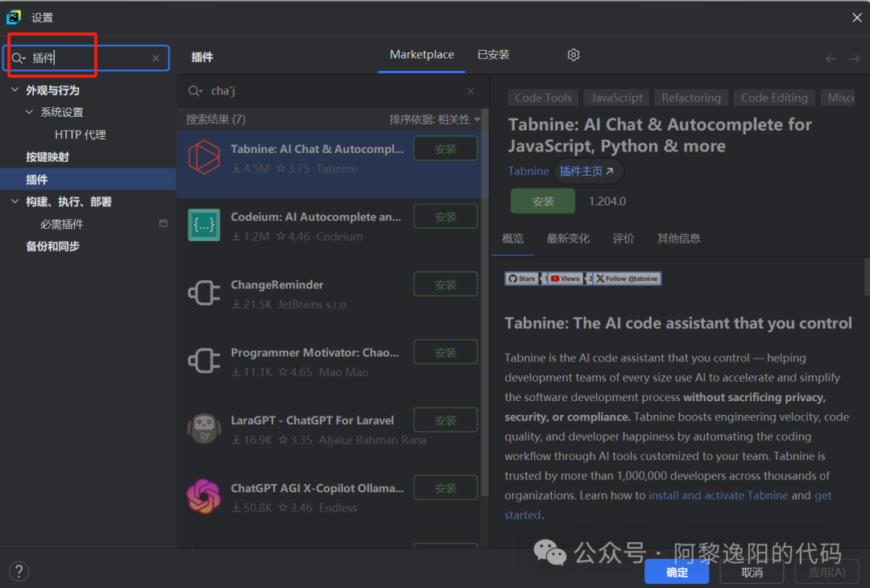Collapse the 外观与行为 tree section
870x588 pixels.
pyautogui.click(x=14, y=90)
